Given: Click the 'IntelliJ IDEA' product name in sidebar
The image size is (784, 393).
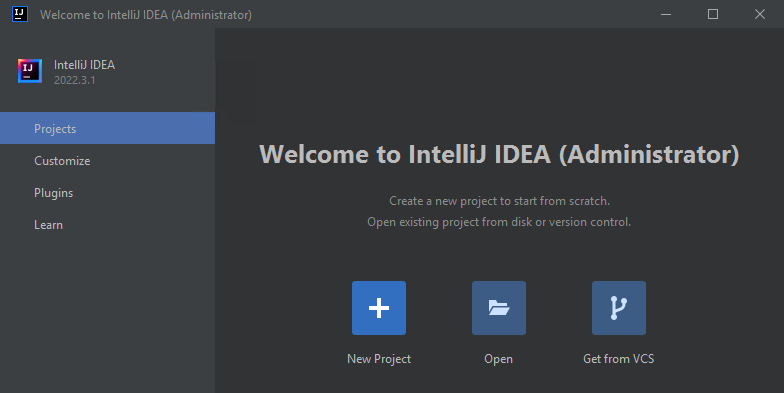Looking at the screenshot, I should point(84,65).
